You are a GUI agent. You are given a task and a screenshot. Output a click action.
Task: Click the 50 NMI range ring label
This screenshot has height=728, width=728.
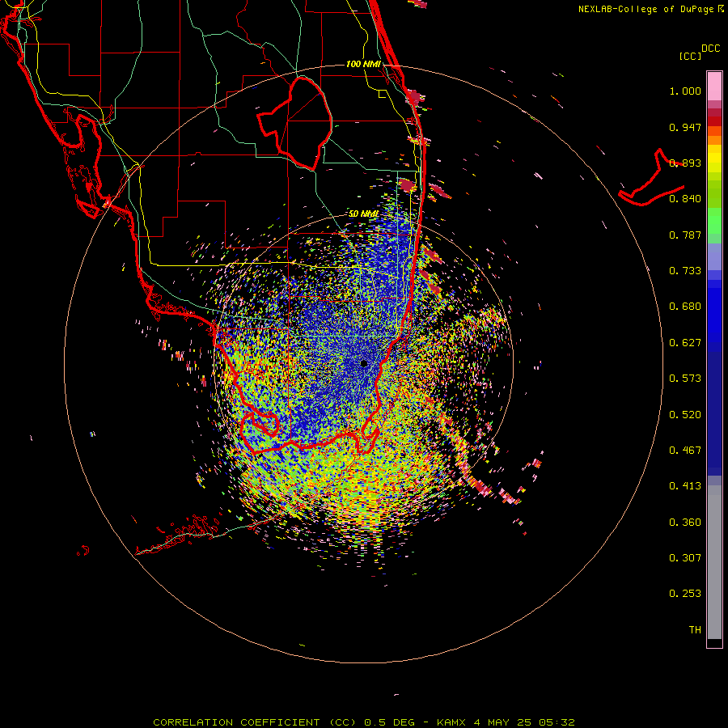363,214
